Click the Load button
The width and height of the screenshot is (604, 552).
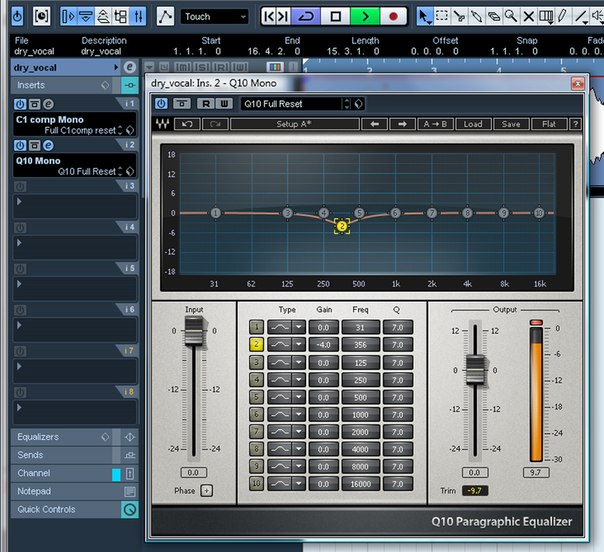pos(473,124)
